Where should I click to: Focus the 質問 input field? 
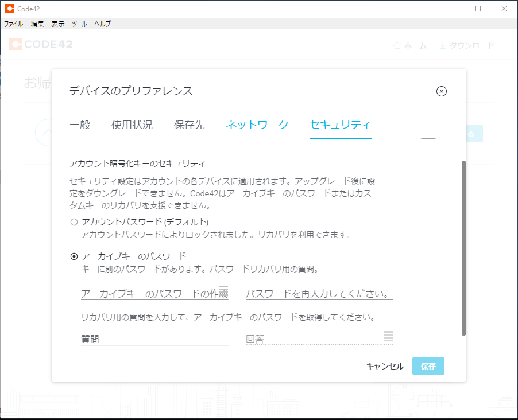154,339
